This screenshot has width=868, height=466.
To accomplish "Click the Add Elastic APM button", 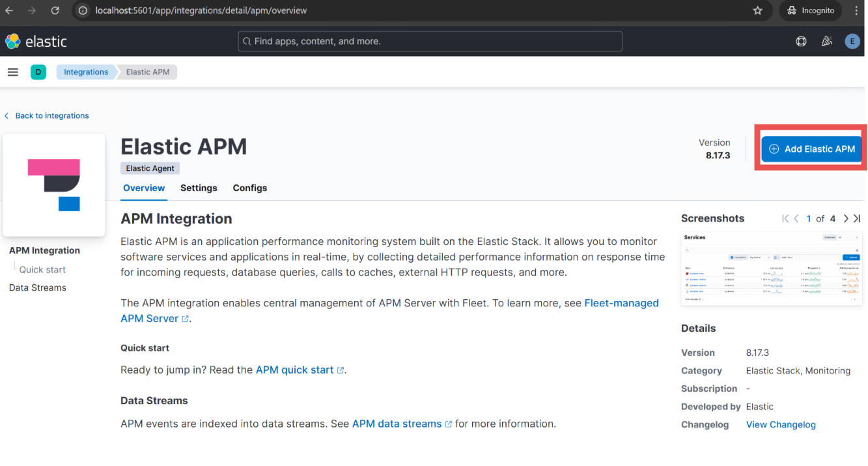I will pyautogui.click(x=811, y=149).
